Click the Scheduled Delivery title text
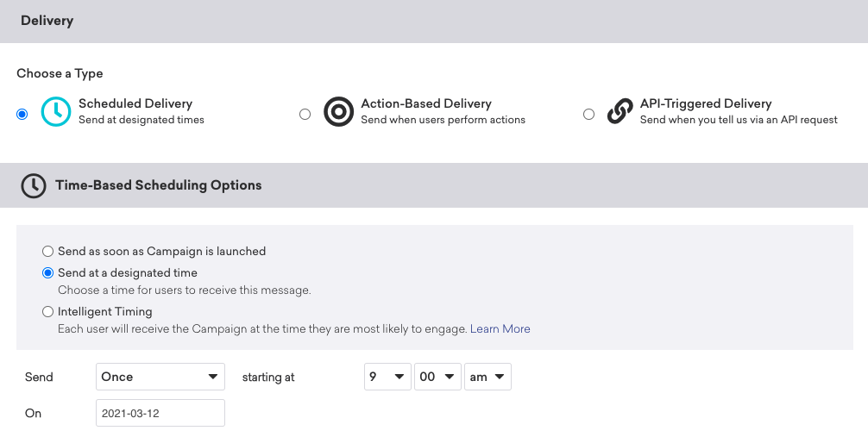Screen dimensions: 868x437 (135, 103)
